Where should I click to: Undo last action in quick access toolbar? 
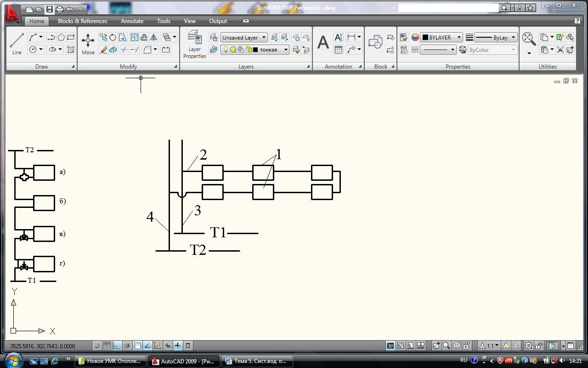click(70, 9)
